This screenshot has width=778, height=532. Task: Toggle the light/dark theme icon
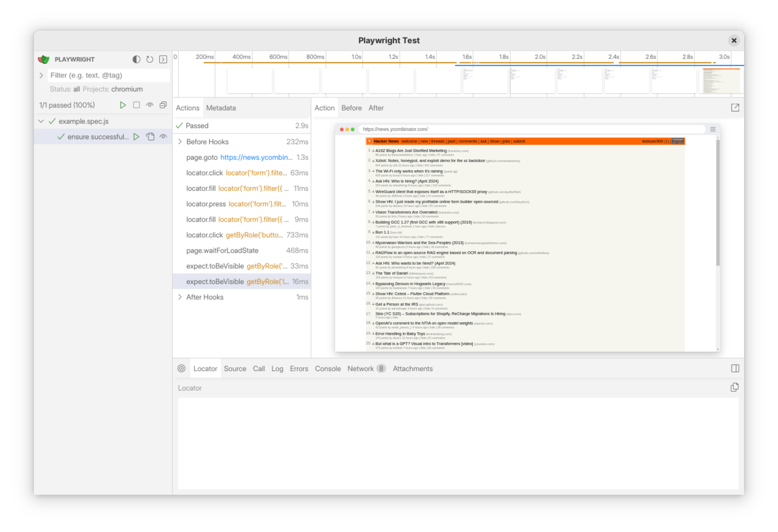[x=136, y=59]
